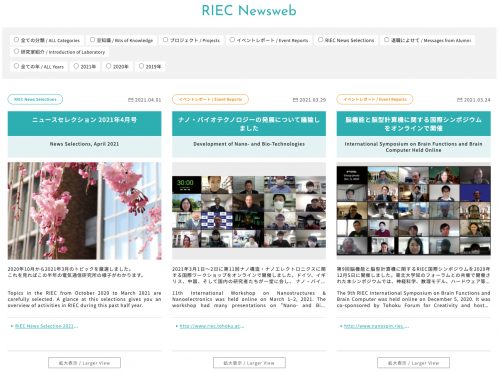This screenshot has width=500, height=372.
Task: Click the RIEC Newsweb page title
Action: click(x=249, y=10)
